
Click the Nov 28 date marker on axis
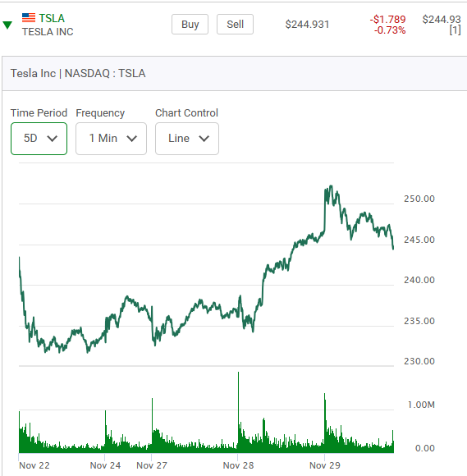click(x=238, y=465)
